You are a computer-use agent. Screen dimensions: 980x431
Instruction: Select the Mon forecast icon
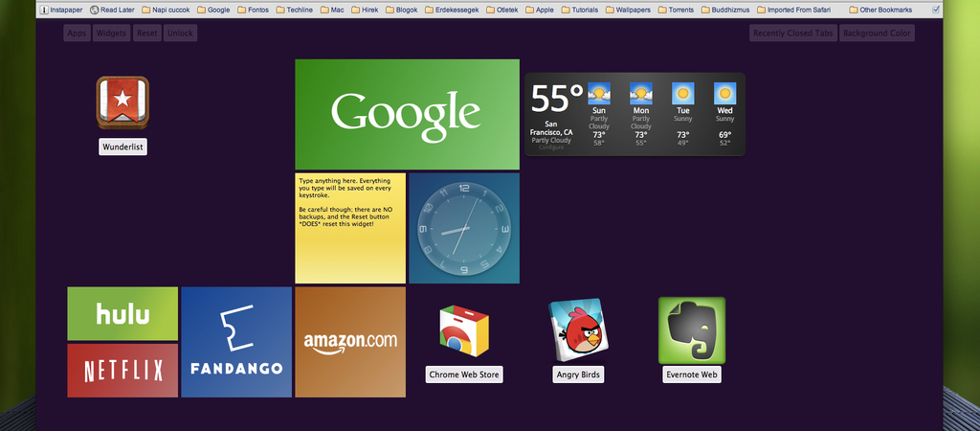tap(640, 94)
